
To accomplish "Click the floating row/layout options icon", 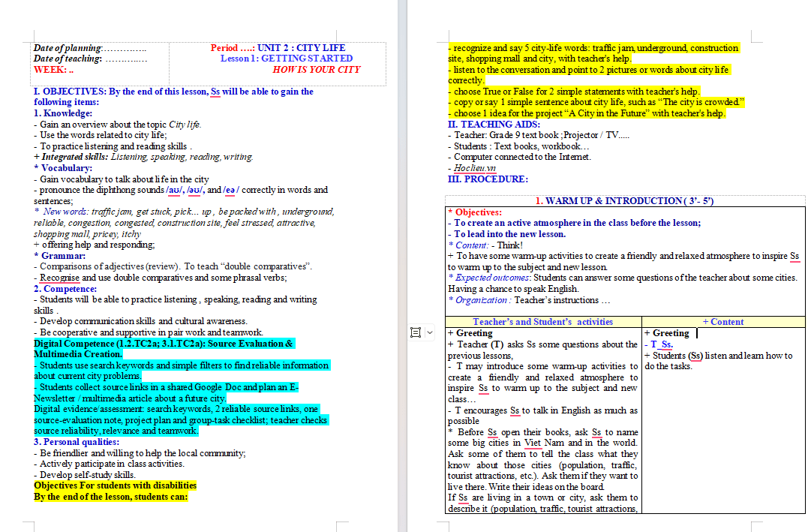I will pos(416,332).
